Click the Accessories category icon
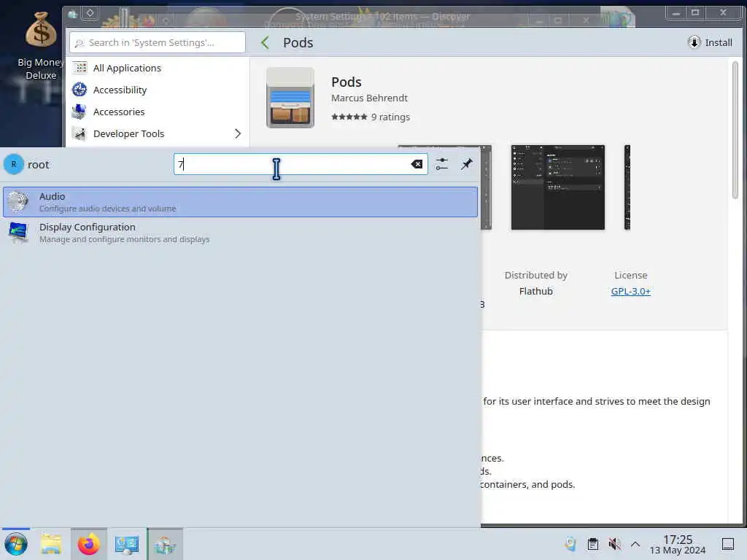The image size is (747, 560). point(80,112)
